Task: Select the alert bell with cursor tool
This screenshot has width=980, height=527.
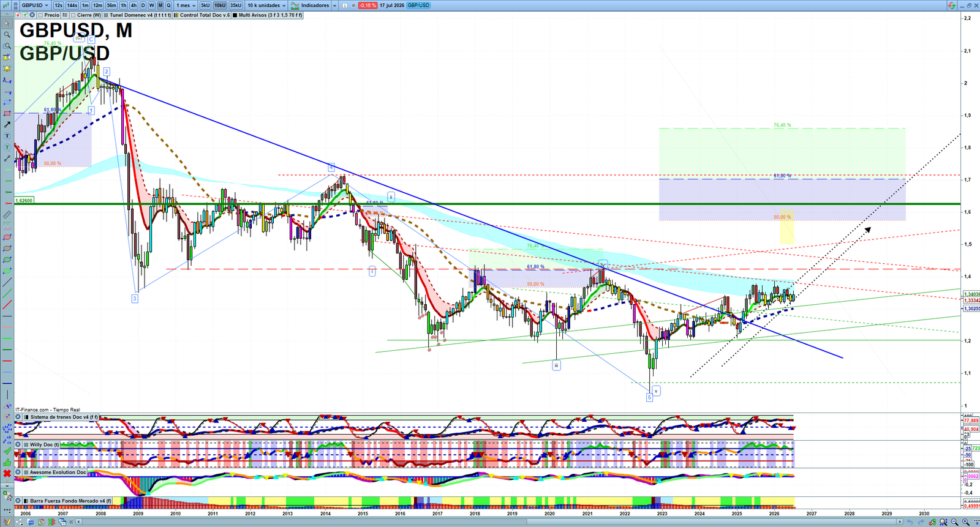Action: pos(7,57)
